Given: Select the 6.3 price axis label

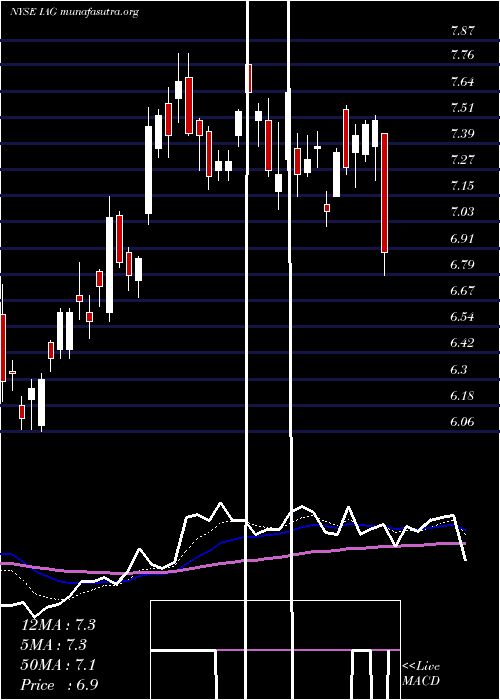Looking at the screenshot, I should pos(459,369).
